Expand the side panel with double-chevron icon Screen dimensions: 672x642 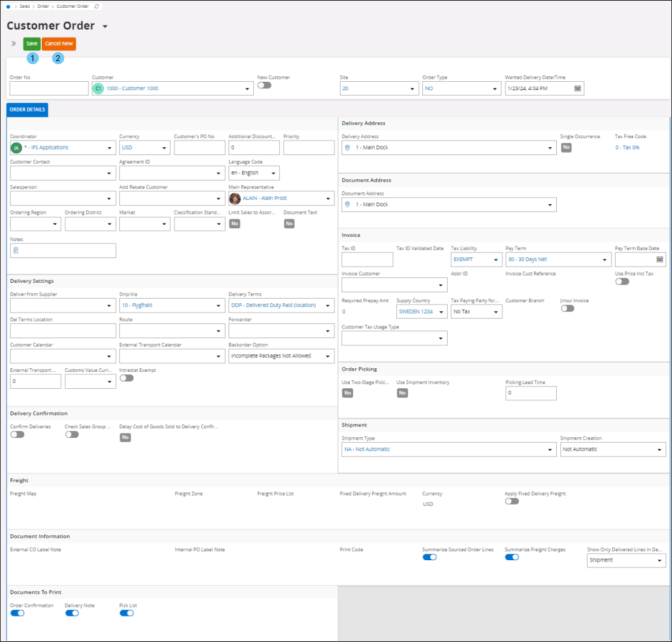click(13, 44)
